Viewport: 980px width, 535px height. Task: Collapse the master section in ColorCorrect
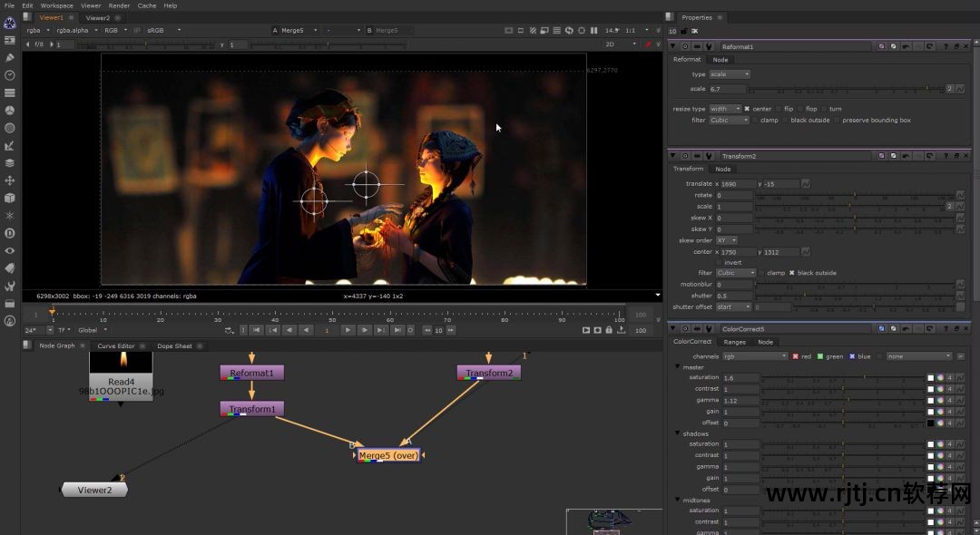677,367
